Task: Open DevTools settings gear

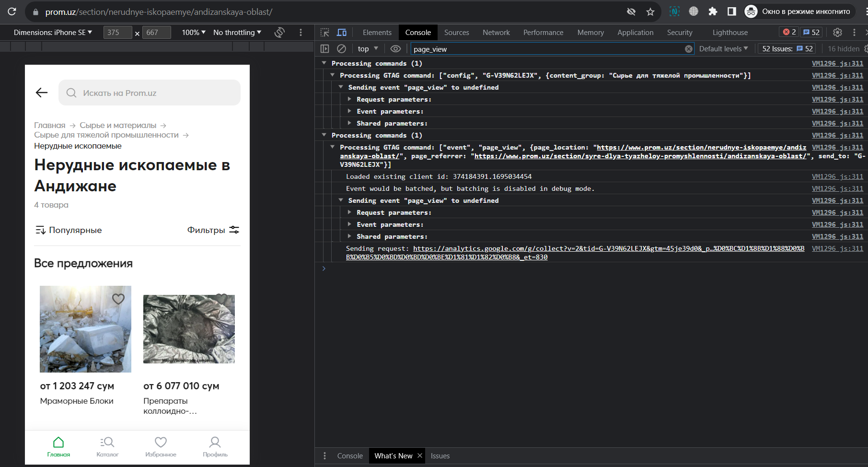Action: pos(837,33)
